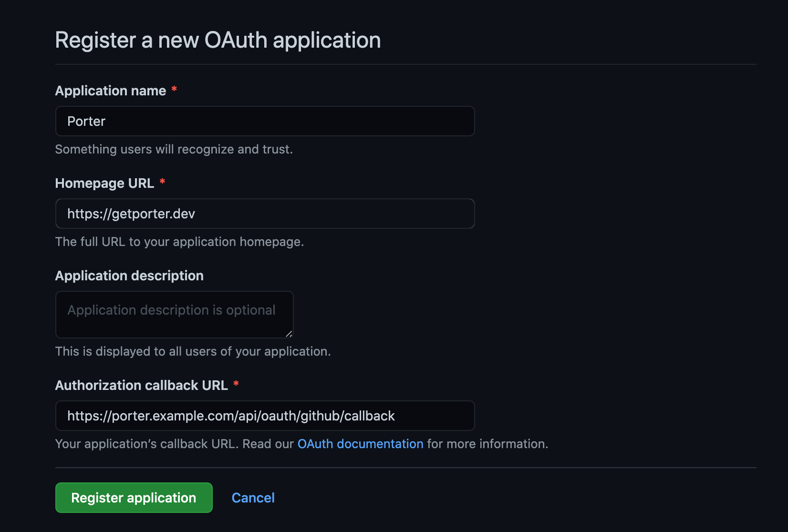
Task: Click the Cancel link
Action: coord(253,497)
